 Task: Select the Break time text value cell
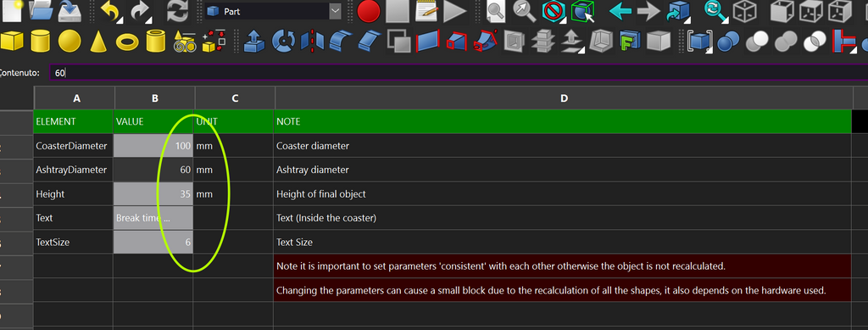153,218
